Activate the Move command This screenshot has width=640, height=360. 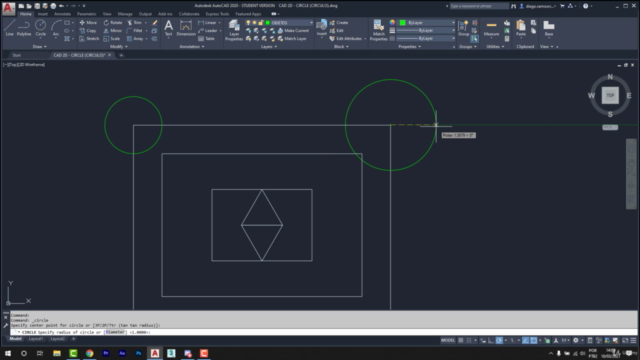click(88, 22)
